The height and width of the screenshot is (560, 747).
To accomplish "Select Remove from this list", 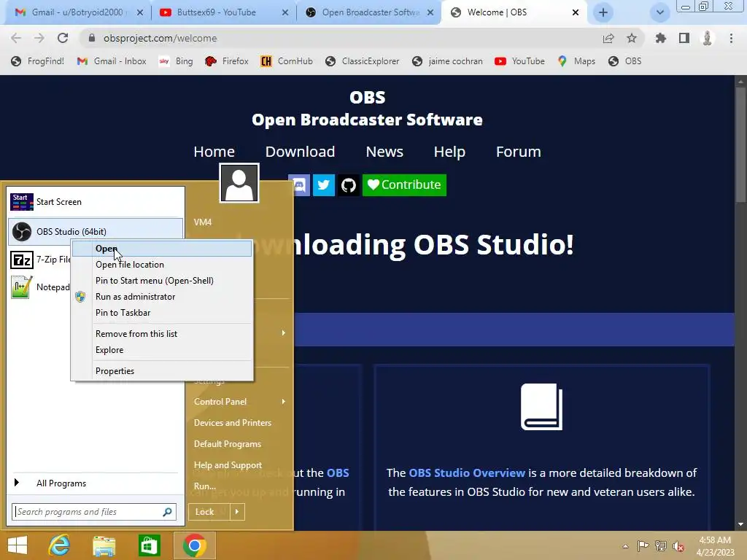I will pos(162,334).
